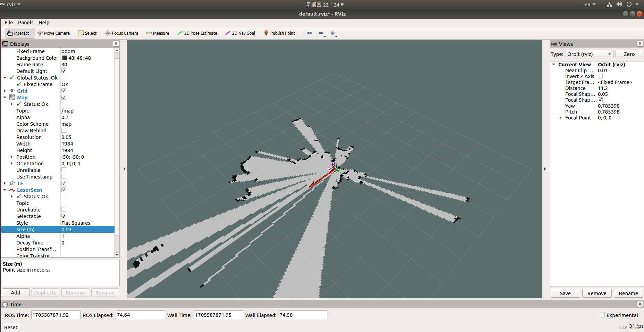The height and width of the screenshot is (332, 644).
Task: Click the Zero view button
Action: click(x=629, y=54)
